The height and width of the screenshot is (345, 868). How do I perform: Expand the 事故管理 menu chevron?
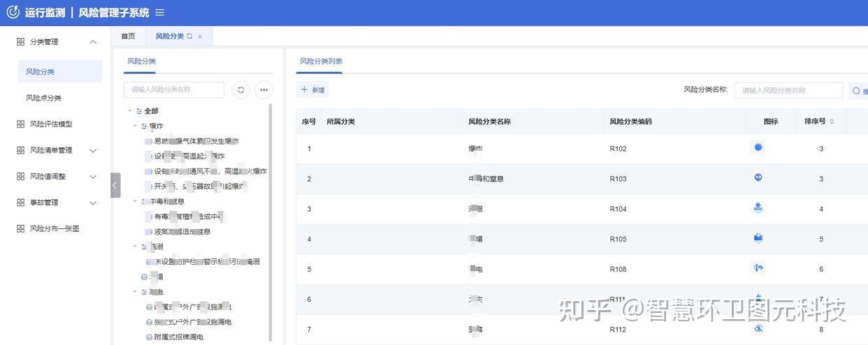[x=93, y=203]
